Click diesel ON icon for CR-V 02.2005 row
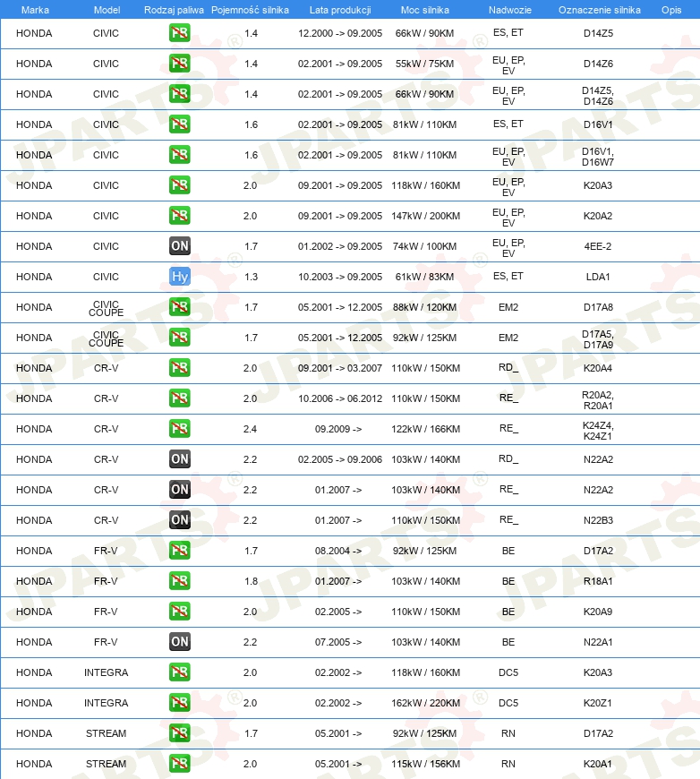This screenshot has width=700, height=779. 179,459
